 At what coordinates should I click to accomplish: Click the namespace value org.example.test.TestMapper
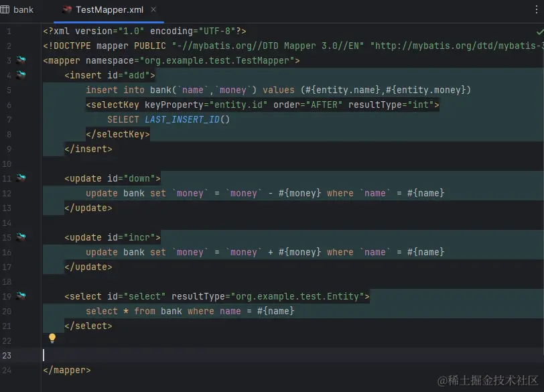pos(217,61)
